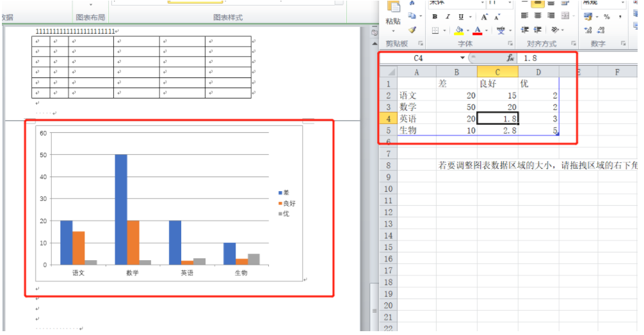Center-align text in the cell

tap(538, 16)
